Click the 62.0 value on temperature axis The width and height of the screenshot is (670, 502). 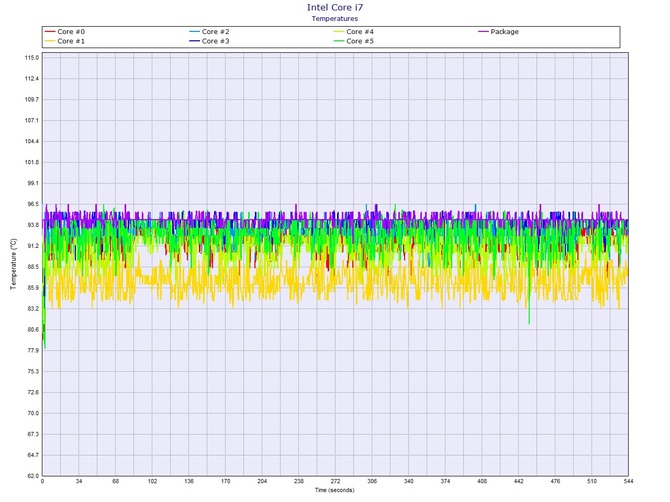coord(33,476)
